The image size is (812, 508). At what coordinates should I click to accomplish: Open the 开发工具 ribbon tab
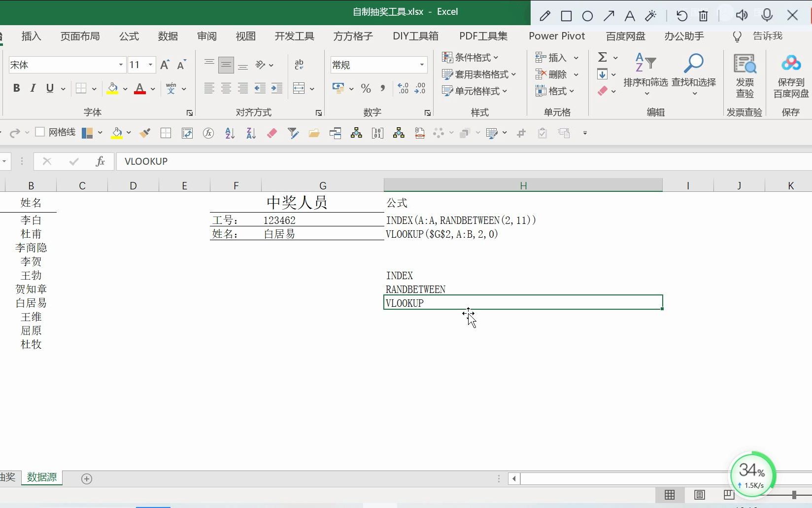[294, 36]
